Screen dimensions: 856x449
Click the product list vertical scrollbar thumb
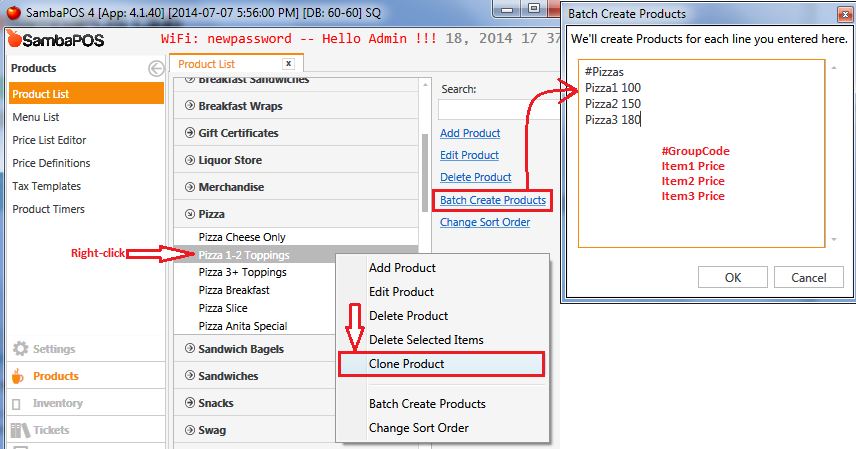pyautogui.click(x=425, y=172)
